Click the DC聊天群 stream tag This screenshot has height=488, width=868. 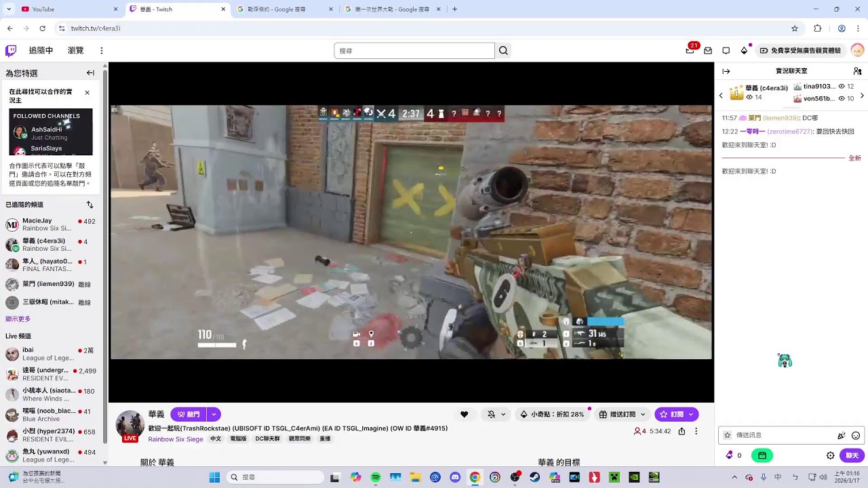pos(267,439)
